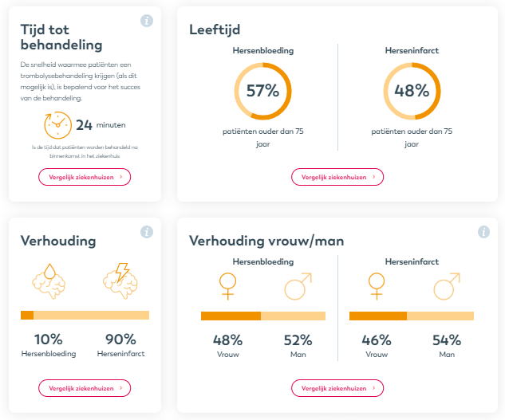Click info icon on Verhouding vrouw/man card
This screenshot has height=420, width=505.
coord(483,232)
